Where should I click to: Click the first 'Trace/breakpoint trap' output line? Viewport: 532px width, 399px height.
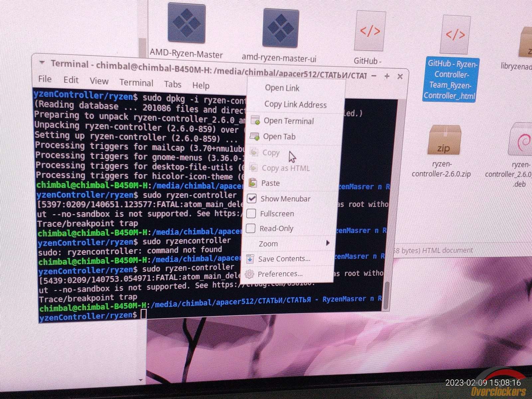click(x=88, y=223)
